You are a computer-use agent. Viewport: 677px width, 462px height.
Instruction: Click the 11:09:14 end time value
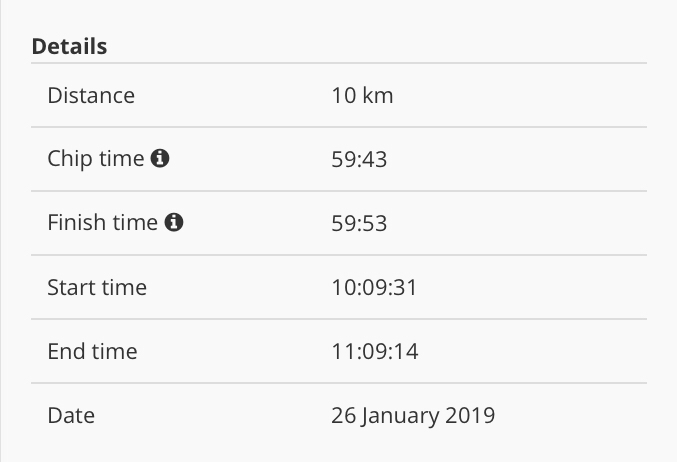[374, 352]
